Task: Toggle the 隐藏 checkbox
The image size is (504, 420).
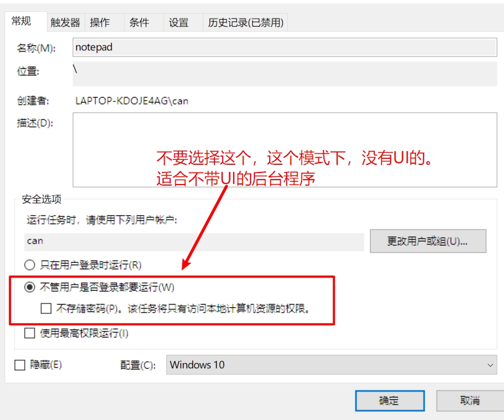Action: coord(20,365)
